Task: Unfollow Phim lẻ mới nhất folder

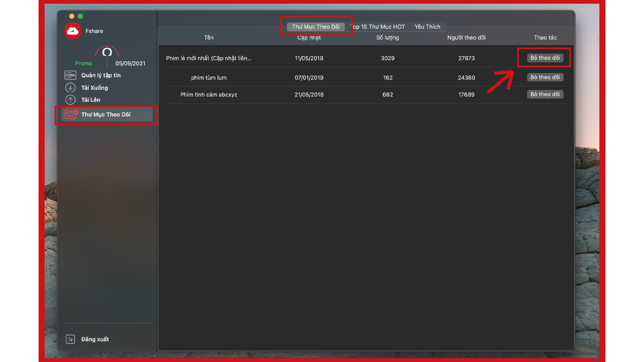Action: tap(545, 58)
